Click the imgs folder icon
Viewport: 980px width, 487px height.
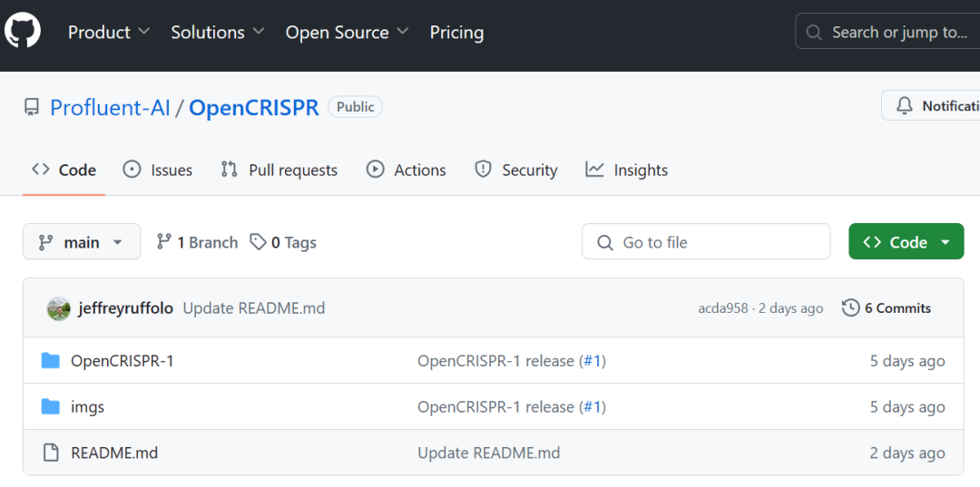(51, 407)
